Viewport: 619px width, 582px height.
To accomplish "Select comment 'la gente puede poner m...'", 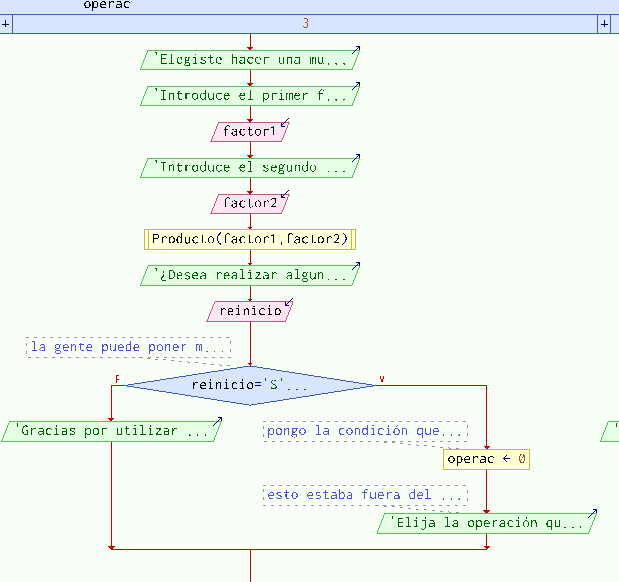I will 128,347.
